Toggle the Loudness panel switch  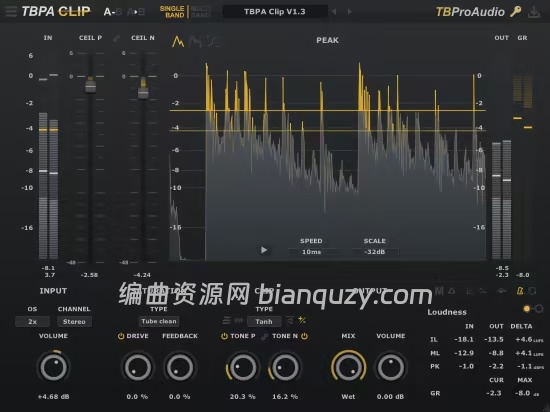click(x=533, y=309)
